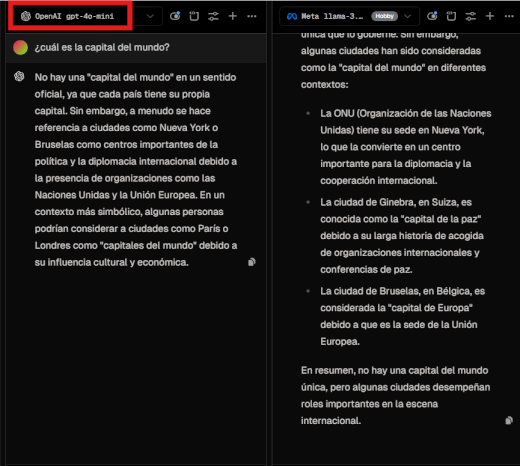Click the OpenAI logo in the model selector
Viewport: 520px width, 466px height.
point(26,16)
